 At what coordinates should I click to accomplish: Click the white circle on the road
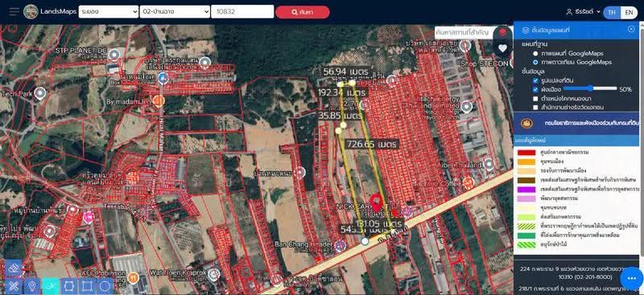(x=365, y=242)
